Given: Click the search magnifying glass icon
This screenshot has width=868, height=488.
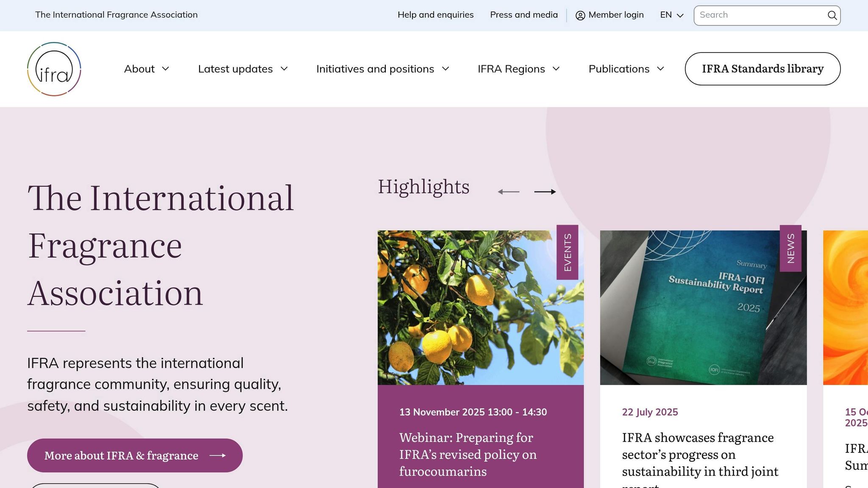Looking at the screenshot, I should 832,15.
